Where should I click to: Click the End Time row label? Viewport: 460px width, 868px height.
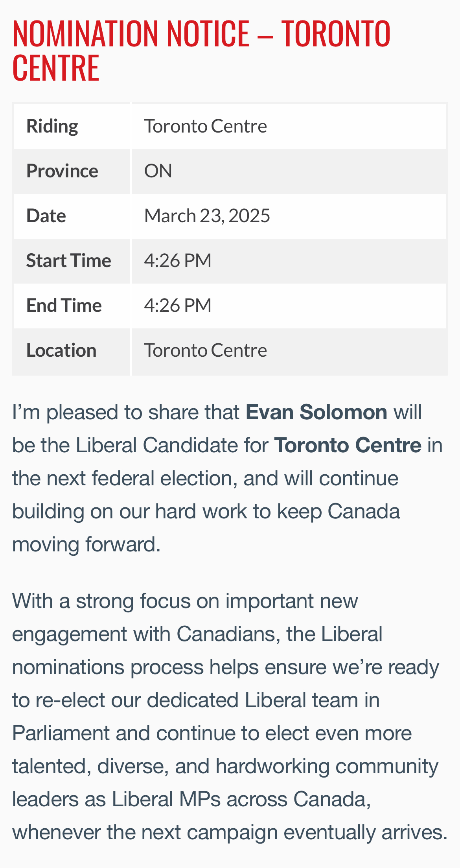click(64, 306)
